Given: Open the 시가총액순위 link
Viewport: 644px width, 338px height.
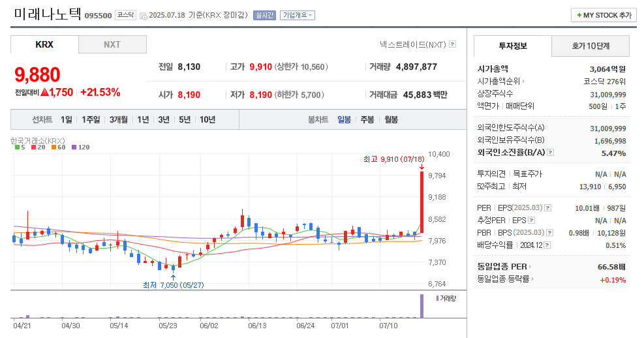Looking at the screenshot, I should click(498, 82).
